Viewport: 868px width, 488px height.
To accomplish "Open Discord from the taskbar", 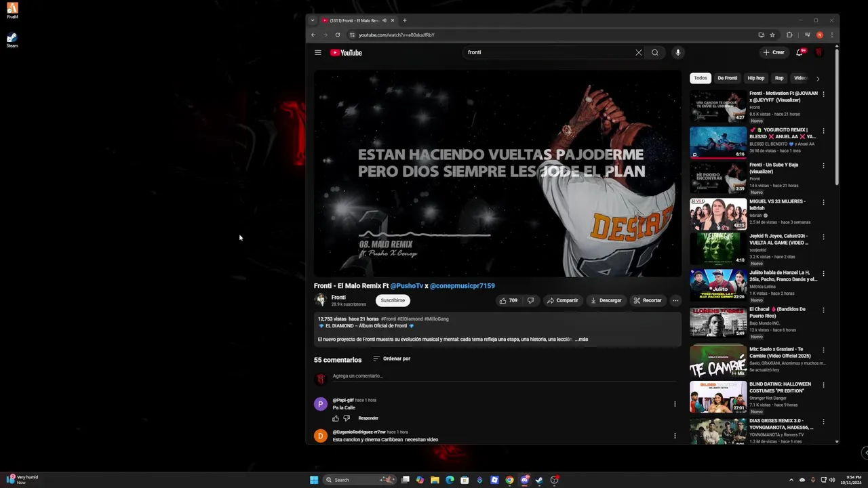I will pyautogui.click(x=524, y=480).
